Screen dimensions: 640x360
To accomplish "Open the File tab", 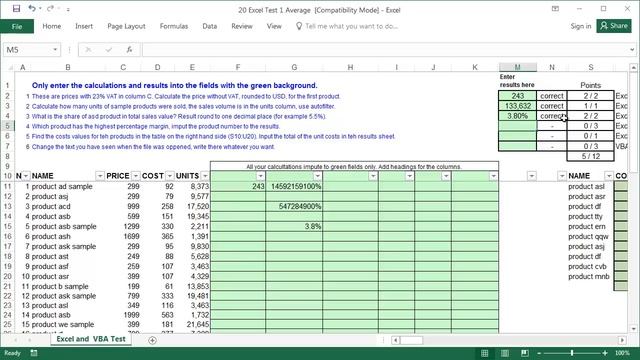I will (x=17, y=27).
